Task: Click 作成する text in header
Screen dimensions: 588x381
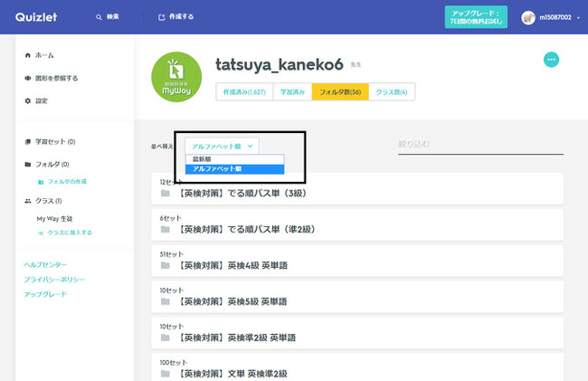Action: [x=182, y=17]
